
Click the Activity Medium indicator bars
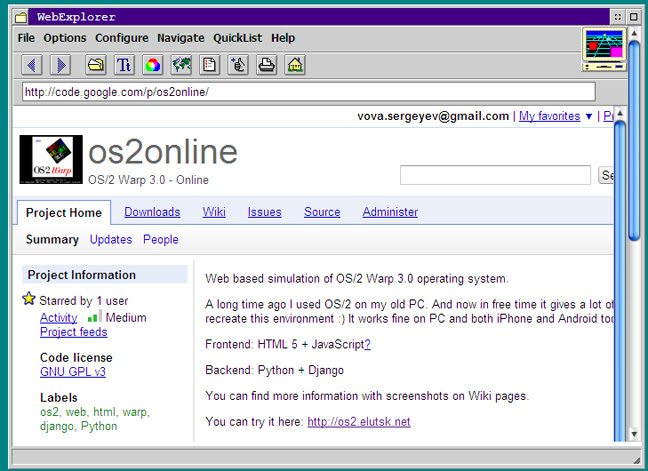(95, 316)
